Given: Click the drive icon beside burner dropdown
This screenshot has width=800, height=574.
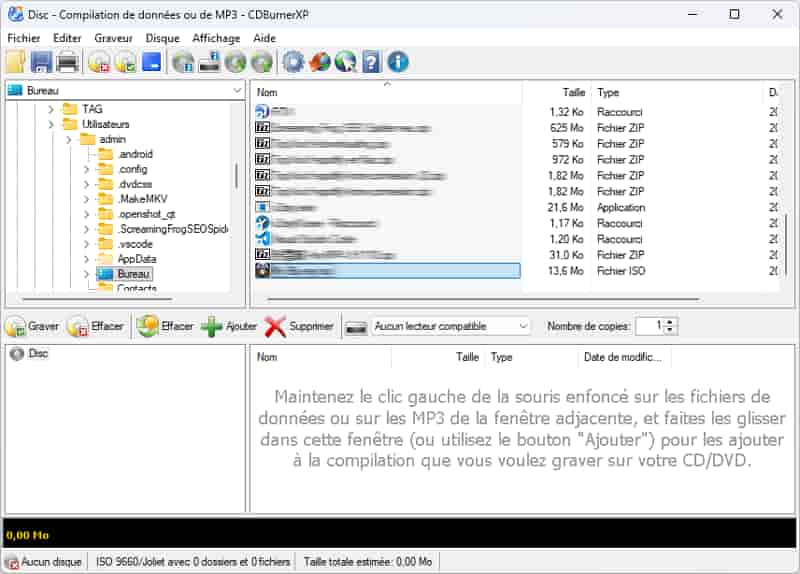Looking at the screenshot, I should pyautogui.click(x=356, y=327).
